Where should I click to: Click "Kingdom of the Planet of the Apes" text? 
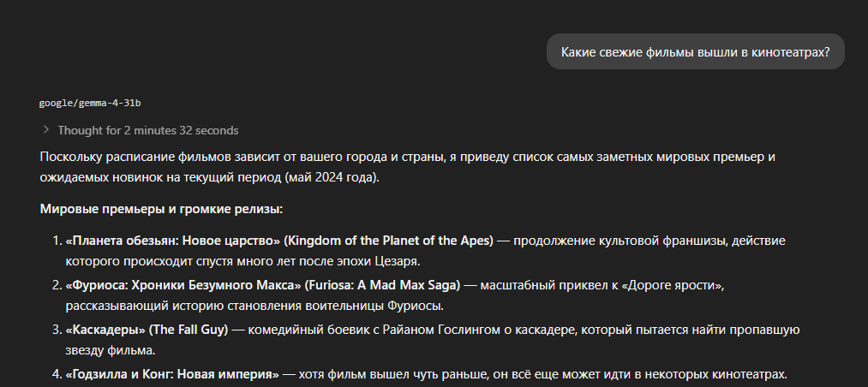(x=389, y=241)
